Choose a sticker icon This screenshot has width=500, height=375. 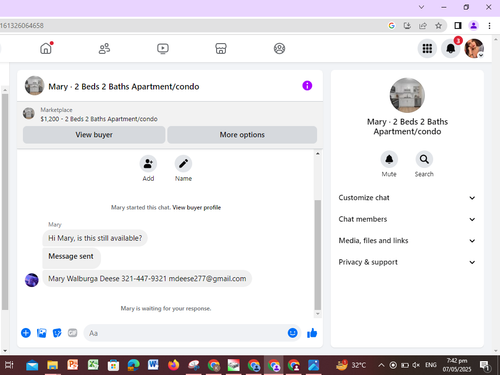(57, 333)
